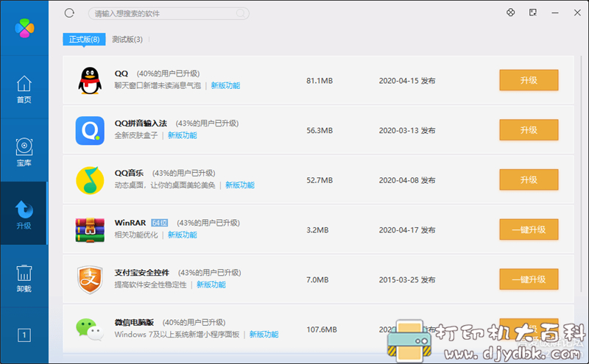Click the 2020-04-17 发布 date
The height and width of the screenshot is (364, 589).
tap(407, 230)
